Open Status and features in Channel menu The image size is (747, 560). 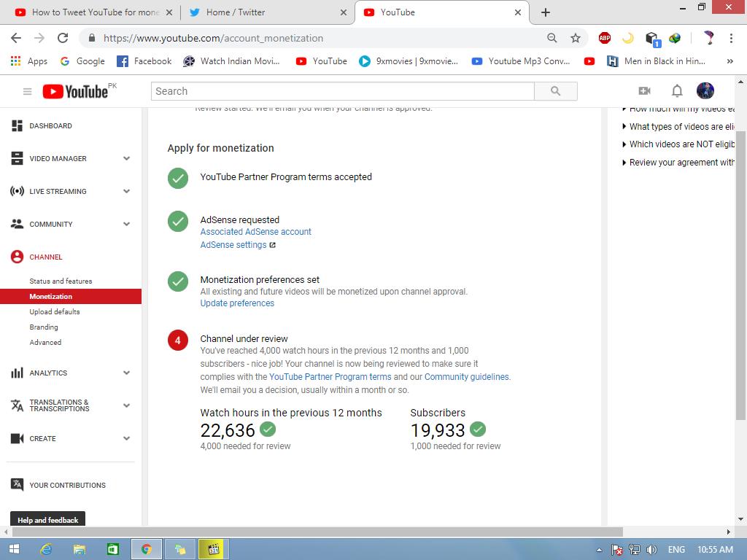(61, 281)
